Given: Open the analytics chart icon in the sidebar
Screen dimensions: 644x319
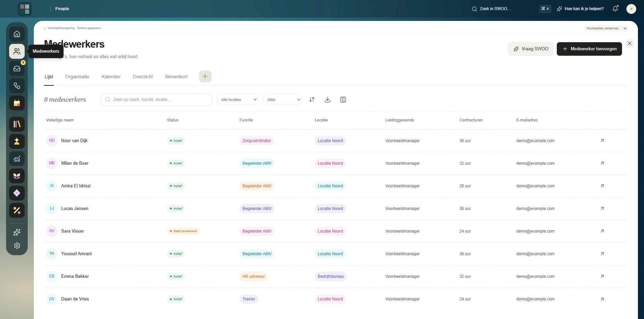Looking at the screenshot, I should (x=17, y=159).
